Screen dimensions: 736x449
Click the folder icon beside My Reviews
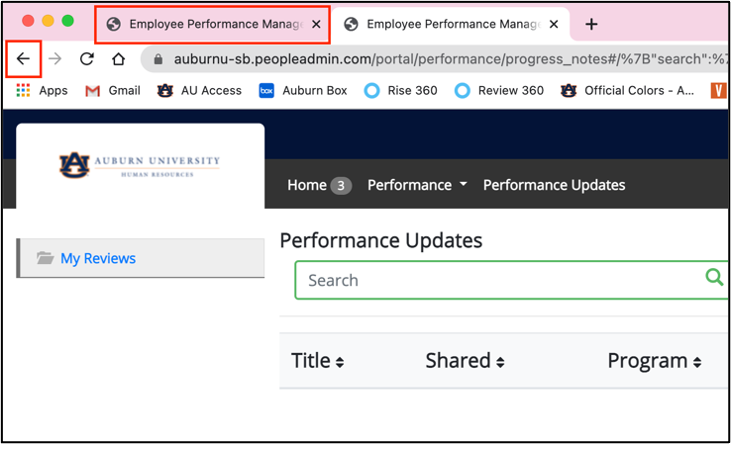tap(45, 258)
